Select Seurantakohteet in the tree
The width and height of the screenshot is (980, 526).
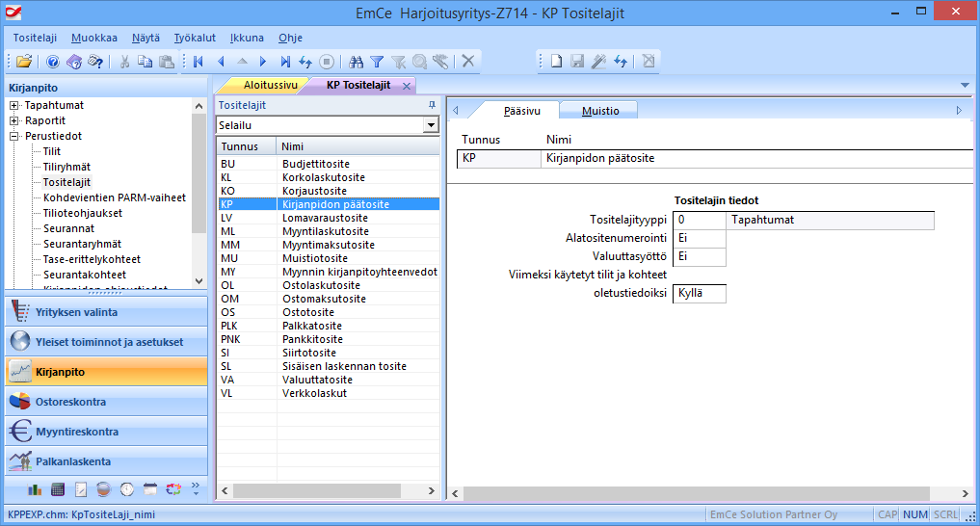[85, 275]
